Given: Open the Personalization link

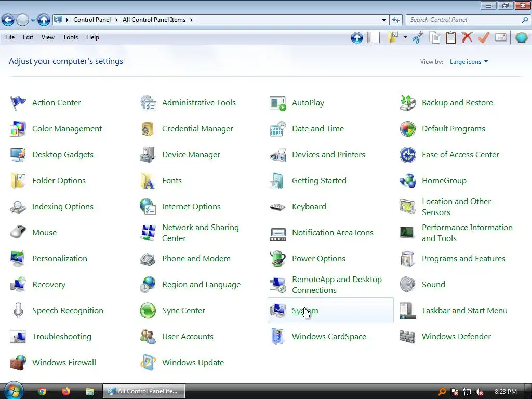Looking at the screenshot, I should (x=60, y=259).
